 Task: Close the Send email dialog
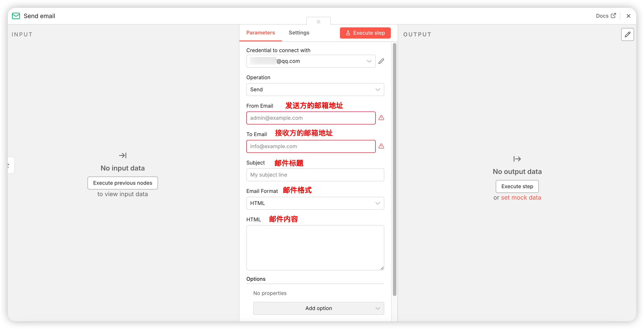(628, 16)
